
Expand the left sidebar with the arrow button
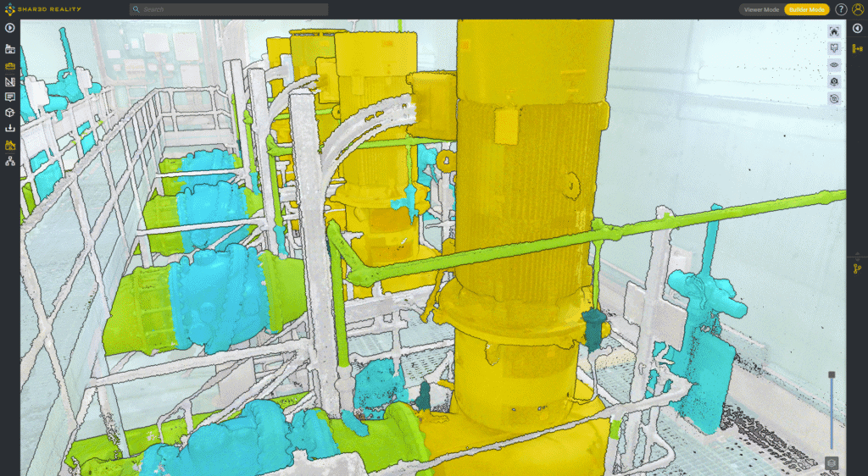tap(10, 28)
